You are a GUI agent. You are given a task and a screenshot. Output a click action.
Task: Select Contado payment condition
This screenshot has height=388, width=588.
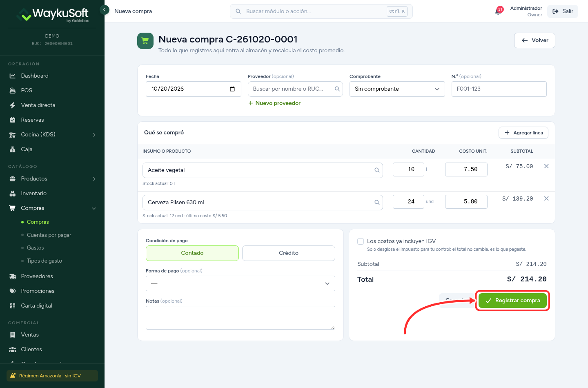192,253
